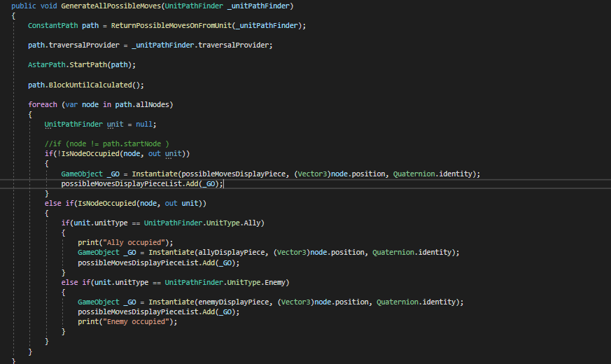Click the 'else if(IsNodeOccupied' statement
This screenshot has width=611, height=364.
click(90, 204)
